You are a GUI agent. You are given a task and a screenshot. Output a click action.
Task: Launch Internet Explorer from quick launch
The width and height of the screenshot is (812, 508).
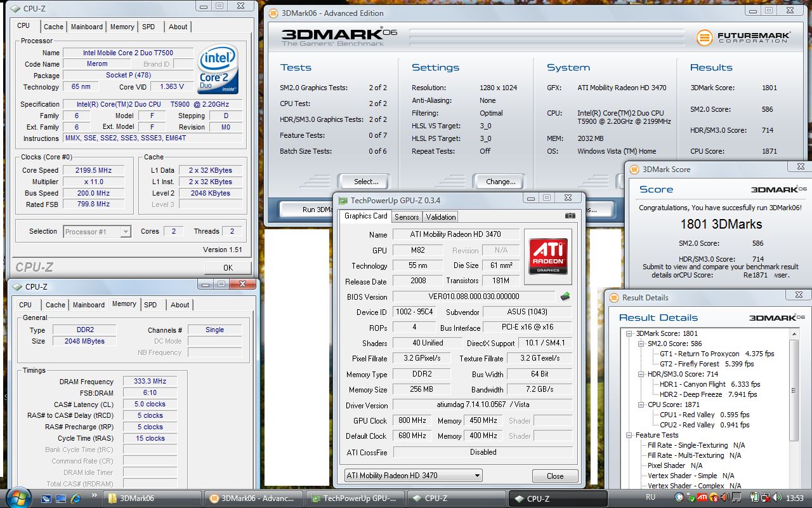point(76,498)
